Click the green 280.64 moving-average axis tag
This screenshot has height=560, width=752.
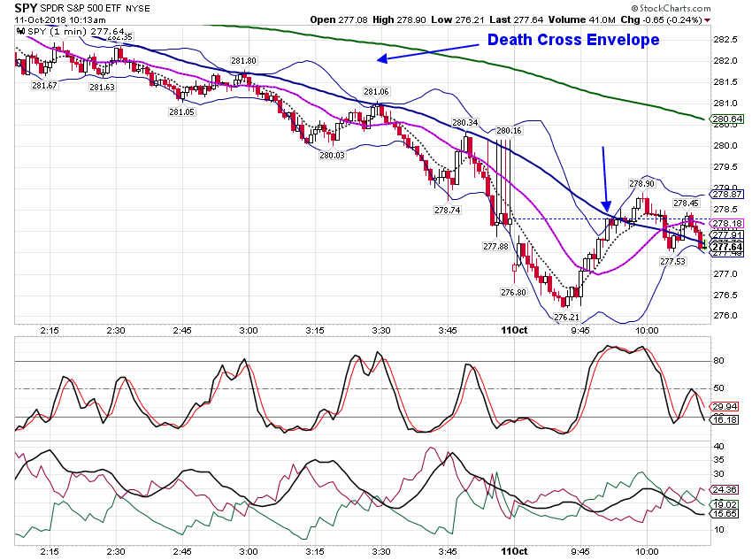[x=727, y=119]
